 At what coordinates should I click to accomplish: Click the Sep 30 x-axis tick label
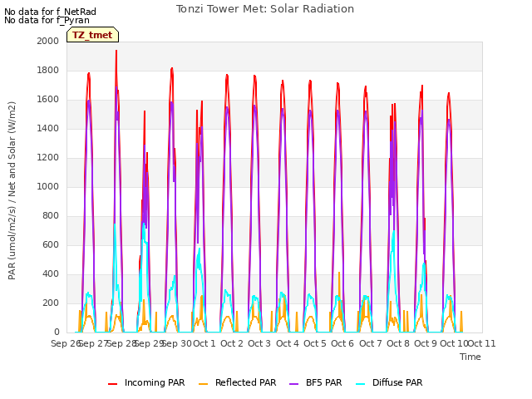coord(177,343)
